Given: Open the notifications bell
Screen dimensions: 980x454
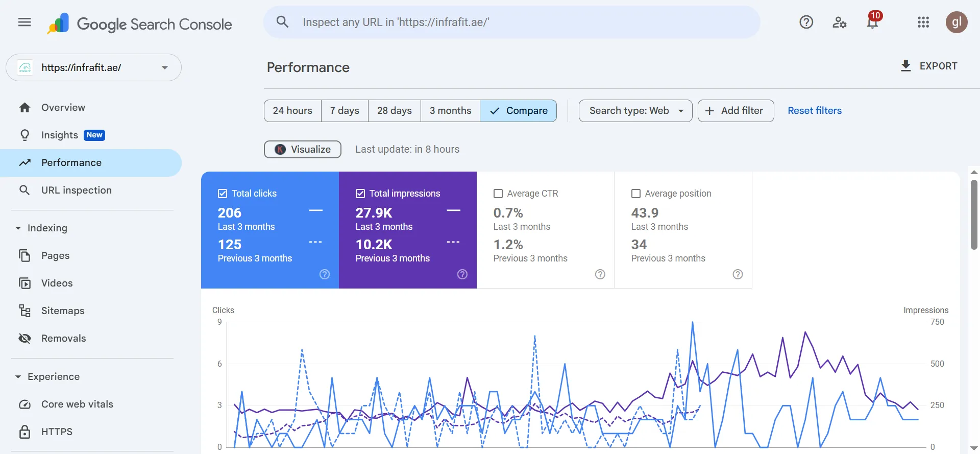Looking at the screenshot, I should (x=872, y=22).
